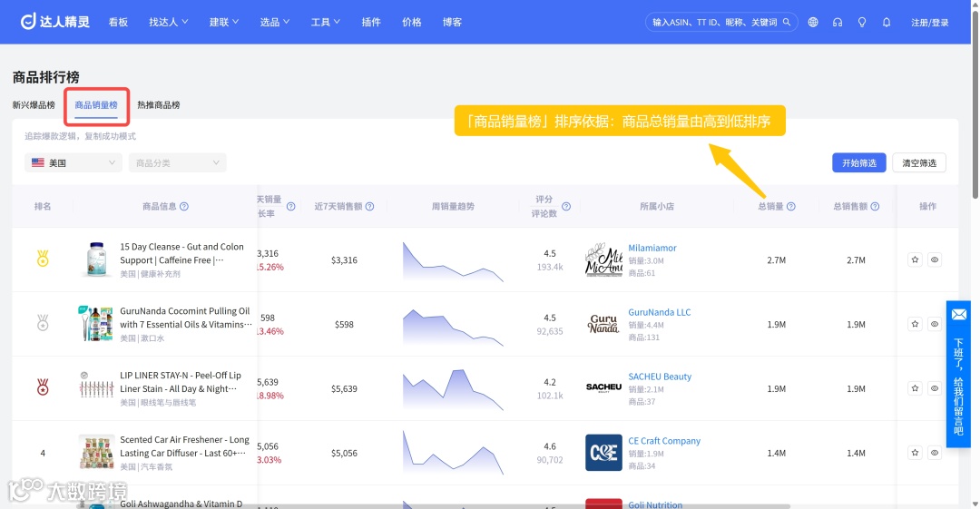The width and height of the screenshot is (980, 509).
Task: Expand the 工具 menu
Action: 325,22
